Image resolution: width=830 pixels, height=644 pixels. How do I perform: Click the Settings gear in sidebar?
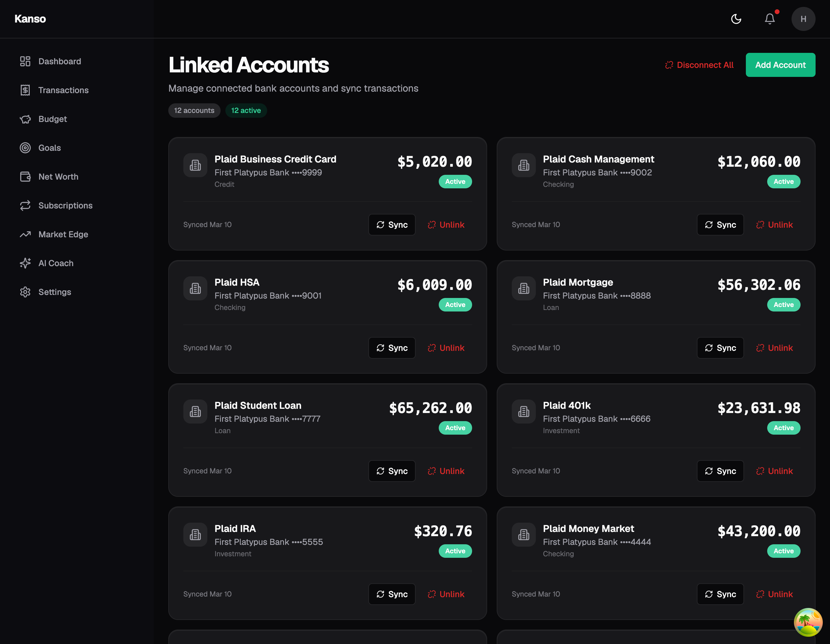25,292
